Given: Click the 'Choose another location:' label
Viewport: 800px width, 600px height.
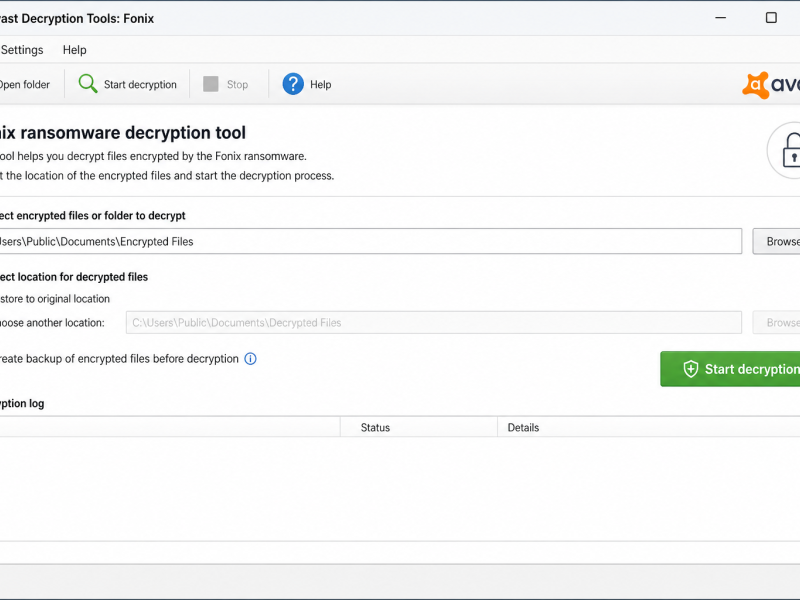Looking at the screenshot, I should click(52, 323).
